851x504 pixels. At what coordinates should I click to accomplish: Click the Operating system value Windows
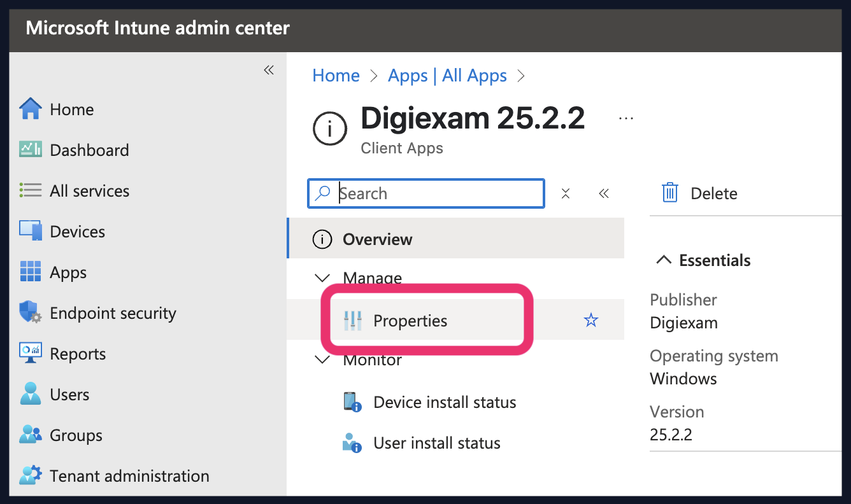coord(683,379)
